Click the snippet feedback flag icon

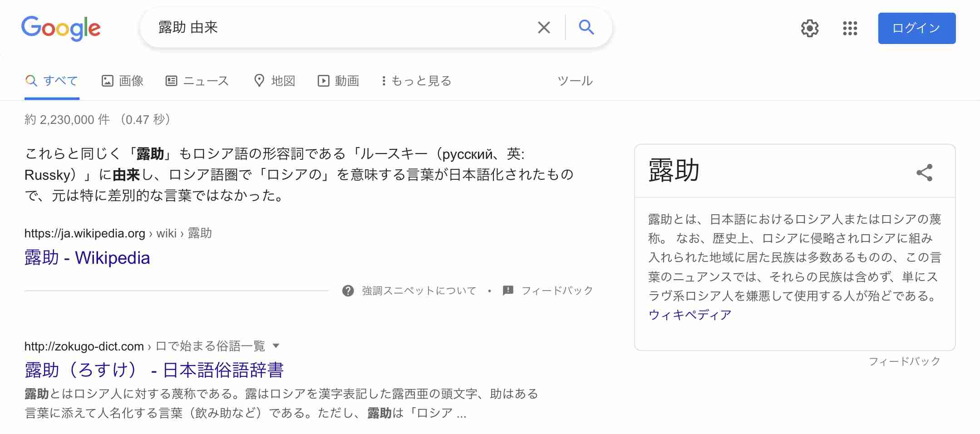tap(508, 291)
